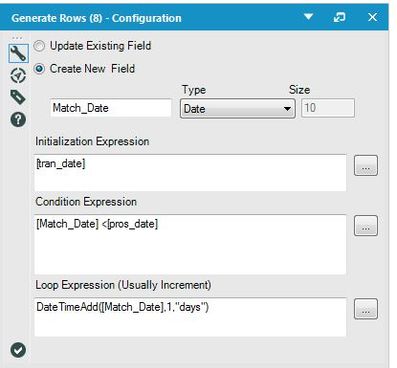
Task: Select the Navigation compass icon in sidebar
Action: [x=18, y=76]
